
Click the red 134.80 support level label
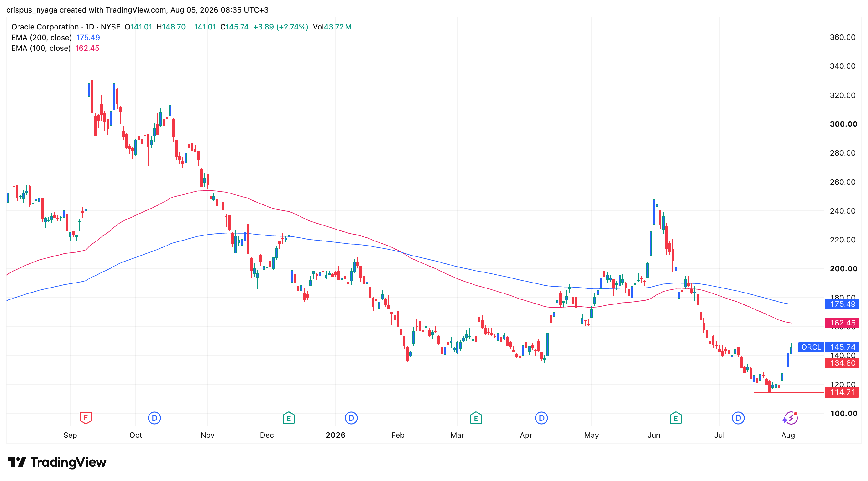click(842, 363)
